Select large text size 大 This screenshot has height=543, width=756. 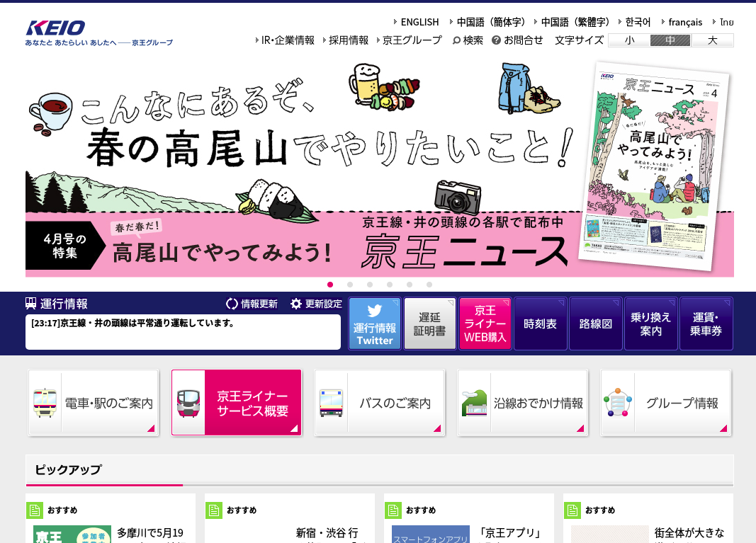713,40
